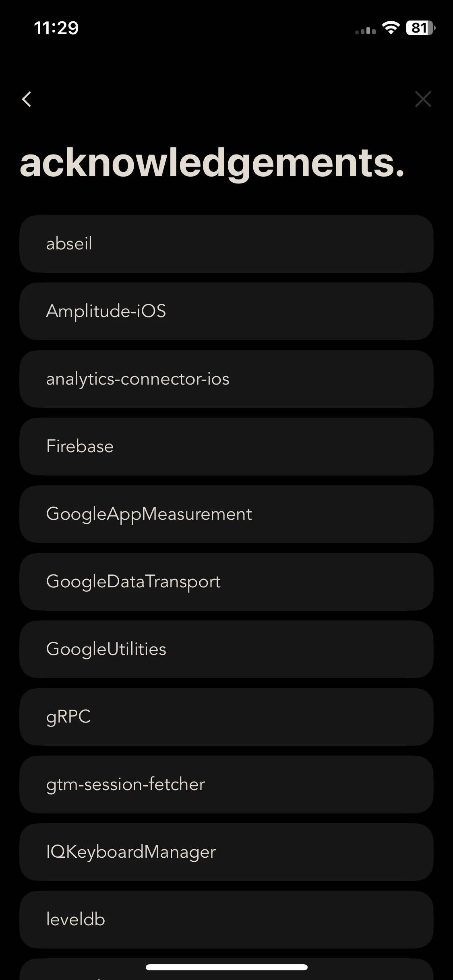This screenshot has height=980, width=453.
Task: Open the gtm-session-fetcher entry
Action: point(226,784)
